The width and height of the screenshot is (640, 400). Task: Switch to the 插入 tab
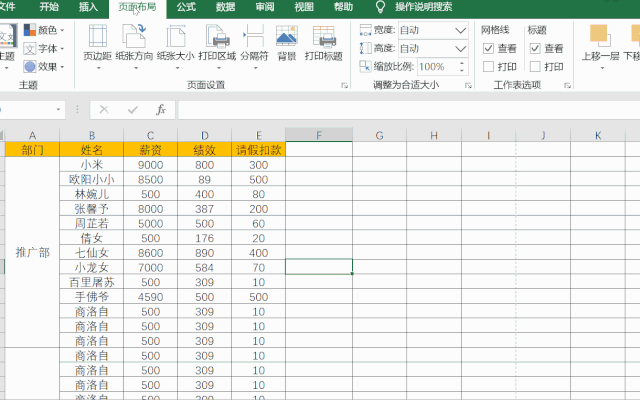pyautogui.click(x=88, y=7)
